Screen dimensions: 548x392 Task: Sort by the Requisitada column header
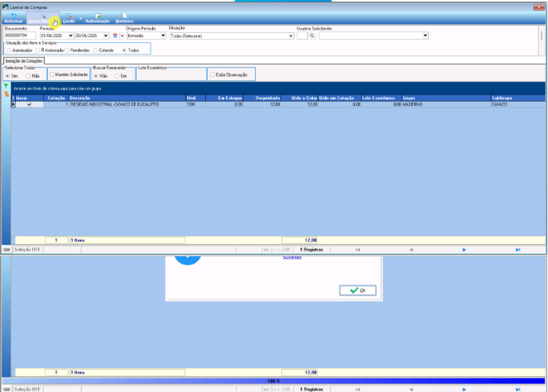[262, 98]
